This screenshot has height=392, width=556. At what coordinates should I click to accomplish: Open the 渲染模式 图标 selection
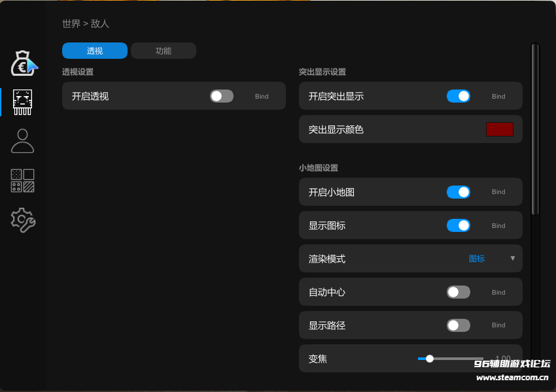pyautogui.click(x=477, y=259)
